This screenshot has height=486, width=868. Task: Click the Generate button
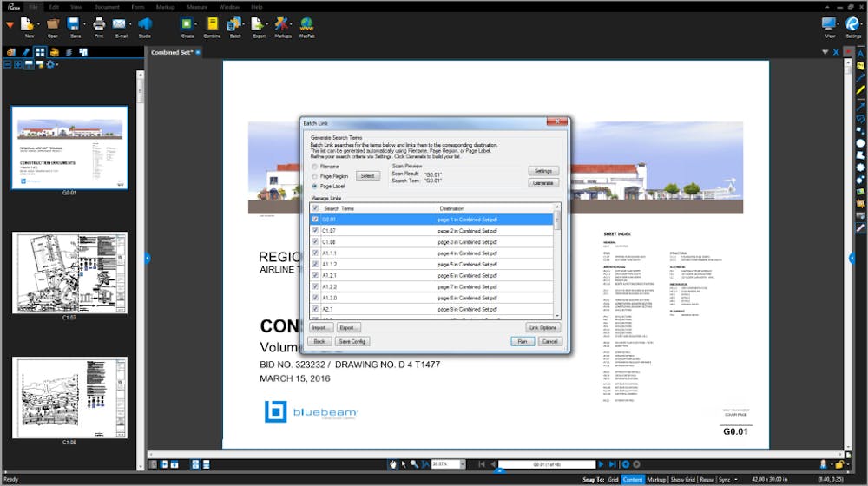[x=543, y=182]
